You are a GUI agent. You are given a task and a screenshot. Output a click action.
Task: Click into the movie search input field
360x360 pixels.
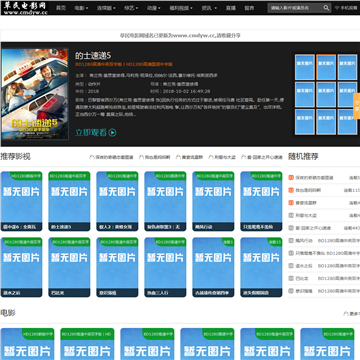[x=295, y=8]
